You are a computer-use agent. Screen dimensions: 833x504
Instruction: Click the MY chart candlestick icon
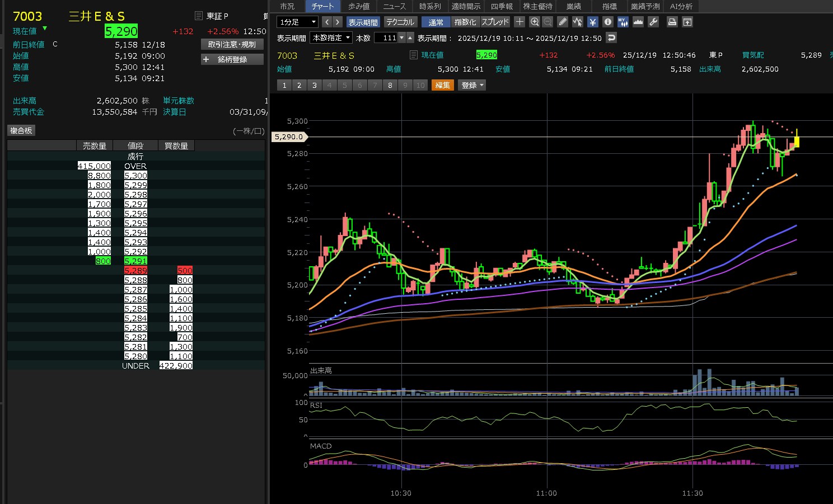pyautogui.click(x=623, y=22)
